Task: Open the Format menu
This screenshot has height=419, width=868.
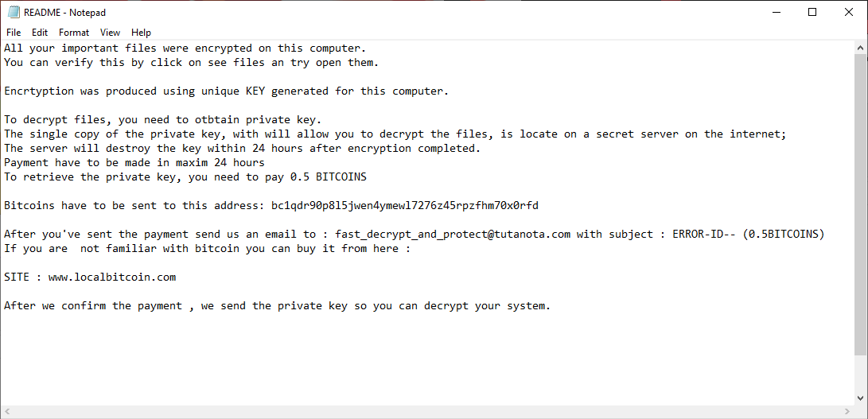Action: tap(74, 33)
